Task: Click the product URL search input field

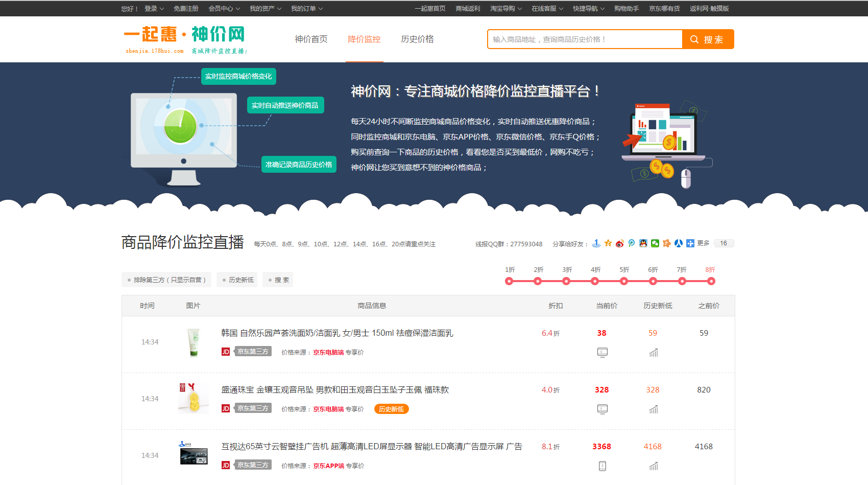Action: 585,39
